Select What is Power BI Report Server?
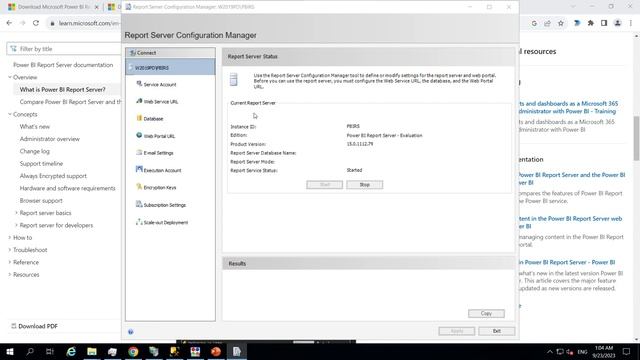 [62, 89]
